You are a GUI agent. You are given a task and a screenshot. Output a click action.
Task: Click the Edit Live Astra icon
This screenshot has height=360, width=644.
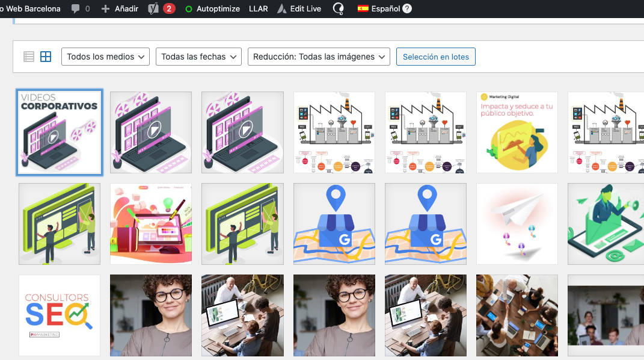(282, 8)
